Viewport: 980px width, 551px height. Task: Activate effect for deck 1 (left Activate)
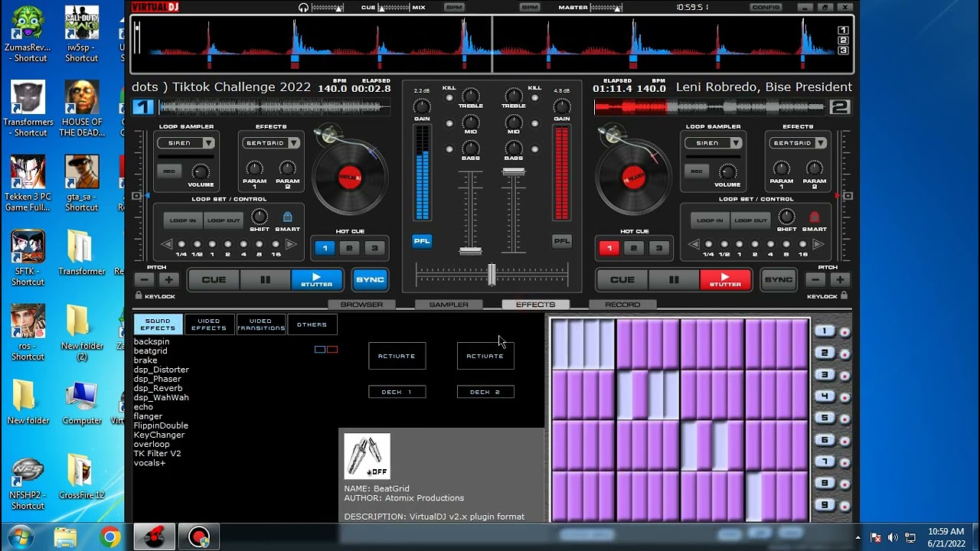point(397,356)
